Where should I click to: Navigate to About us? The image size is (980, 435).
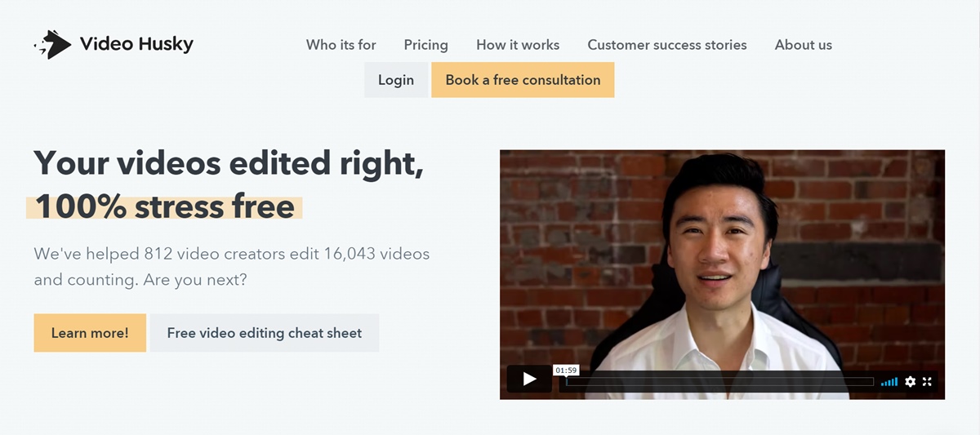tap(803, 45)
